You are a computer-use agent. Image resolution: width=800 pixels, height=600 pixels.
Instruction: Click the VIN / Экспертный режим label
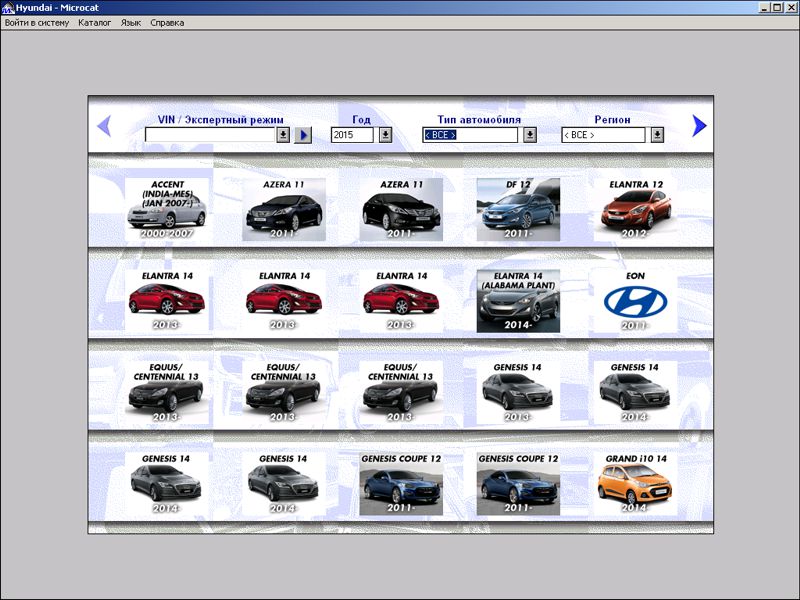click(220, 119)
